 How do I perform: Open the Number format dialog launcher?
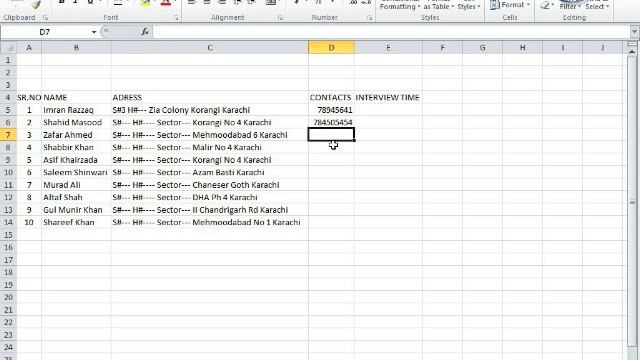coord(369,18)
